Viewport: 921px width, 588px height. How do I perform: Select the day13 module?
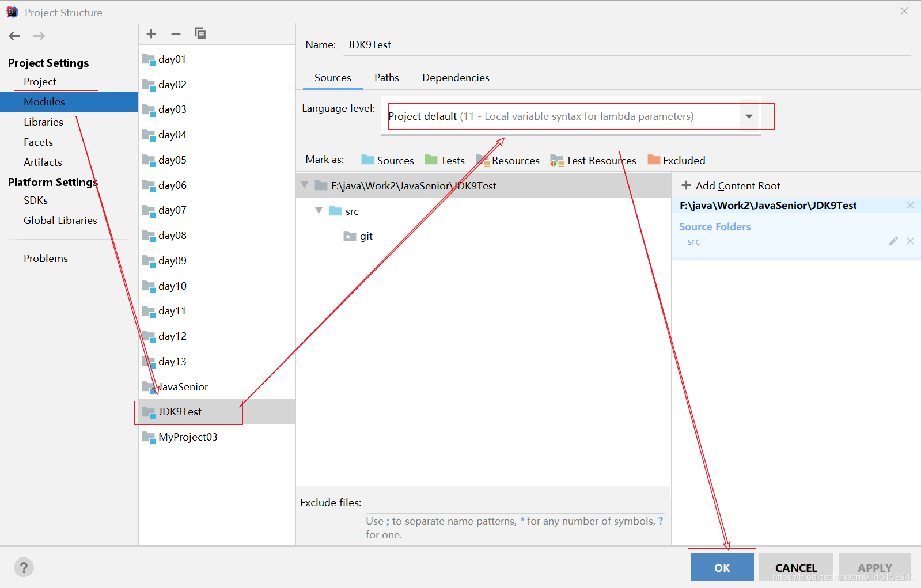click(217, 362)
